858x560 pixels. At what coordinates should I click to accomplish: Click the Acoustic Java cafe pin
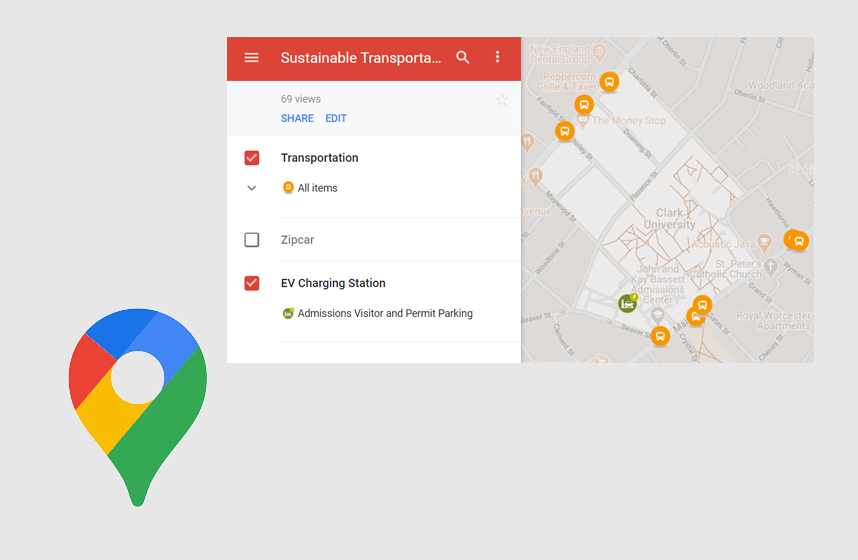[x=764, y=241]
